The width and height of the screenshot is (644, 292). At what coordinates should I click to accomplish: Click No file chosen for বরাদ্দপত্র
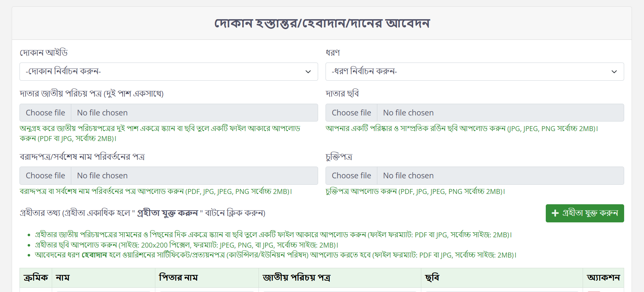tap(102, 175)
